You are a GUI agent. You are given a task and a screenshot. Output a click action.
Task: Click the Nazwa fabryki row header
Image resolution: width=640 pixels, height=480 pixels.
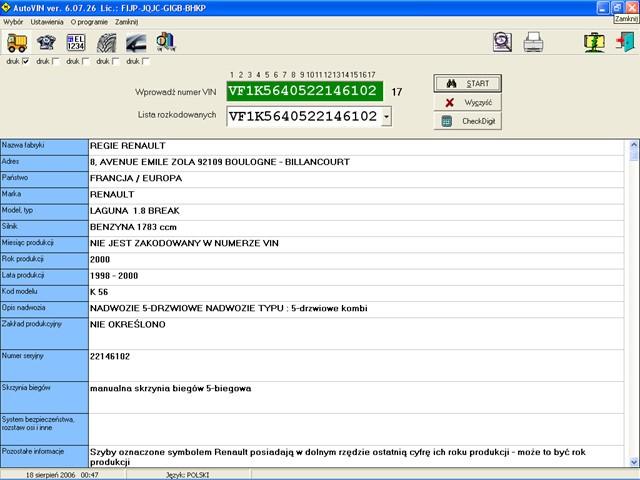coord(44,147)
